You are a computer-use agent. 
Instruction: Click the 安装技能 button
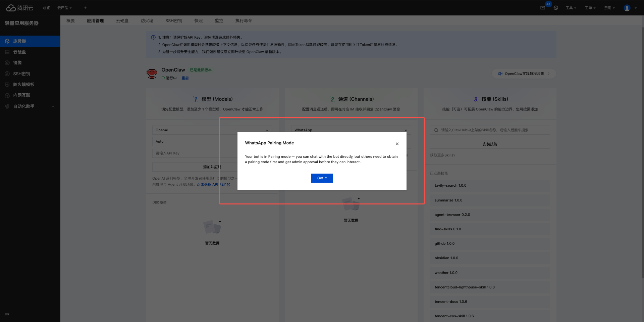(x=490, y=144)
